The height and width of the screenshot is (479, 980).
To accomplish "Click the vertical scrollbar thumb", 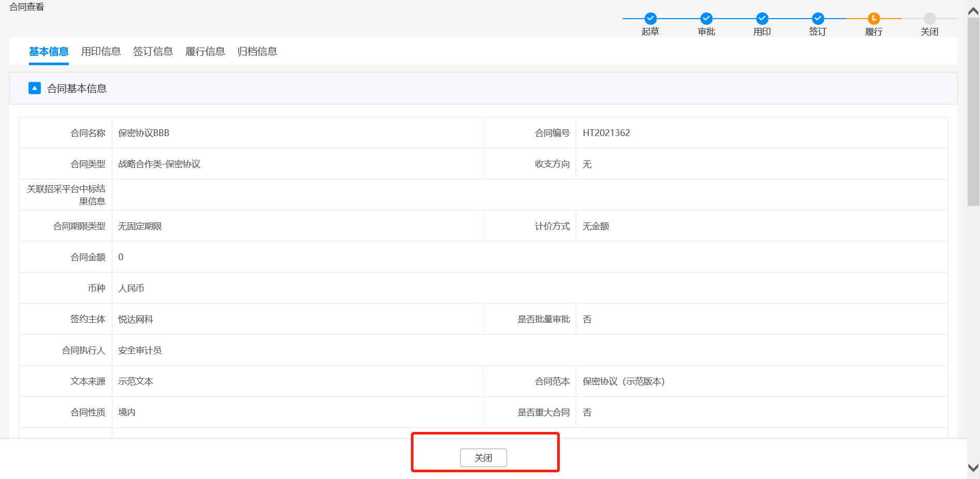I will (x=973, y=111).
